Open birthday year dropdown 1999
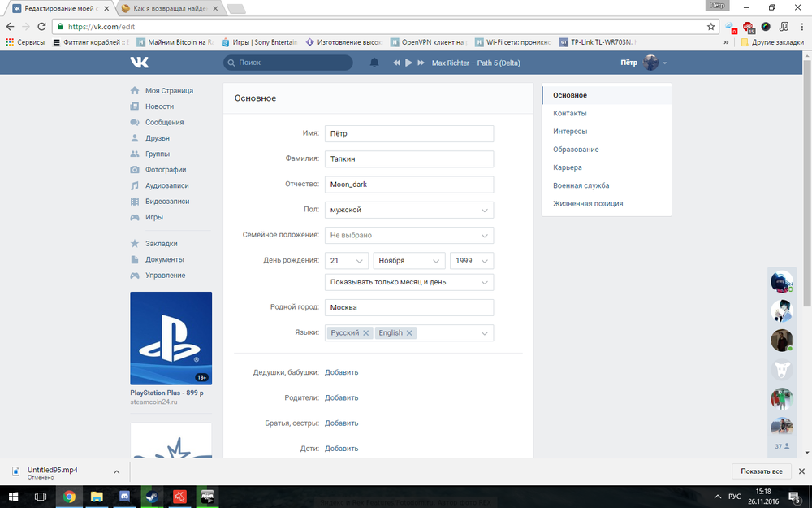The width and height of the screenshot is (812, 508). pyautogui.click(x=472, y=261)
